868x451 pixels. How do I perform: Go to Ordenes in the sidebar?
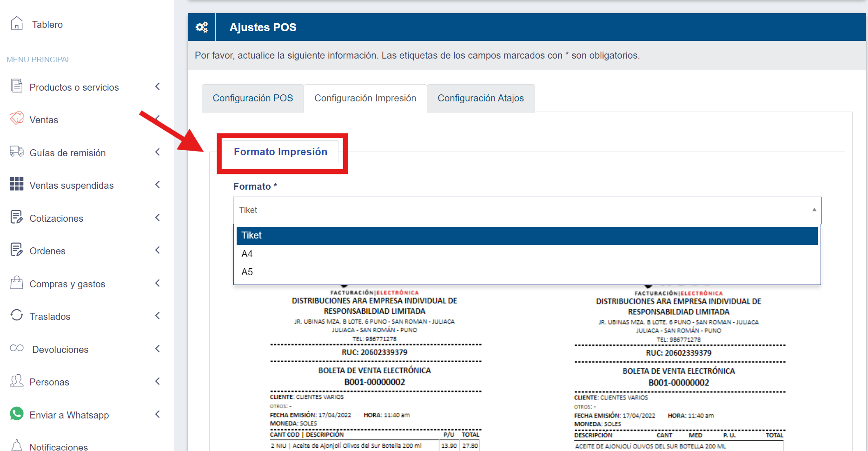coord(47,251)
